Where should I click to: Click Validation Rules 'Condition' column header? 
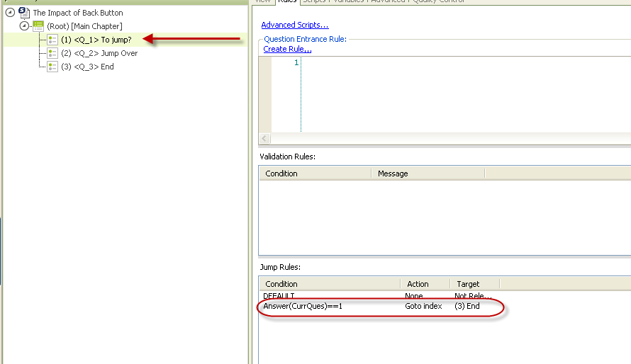click(315, 174)
